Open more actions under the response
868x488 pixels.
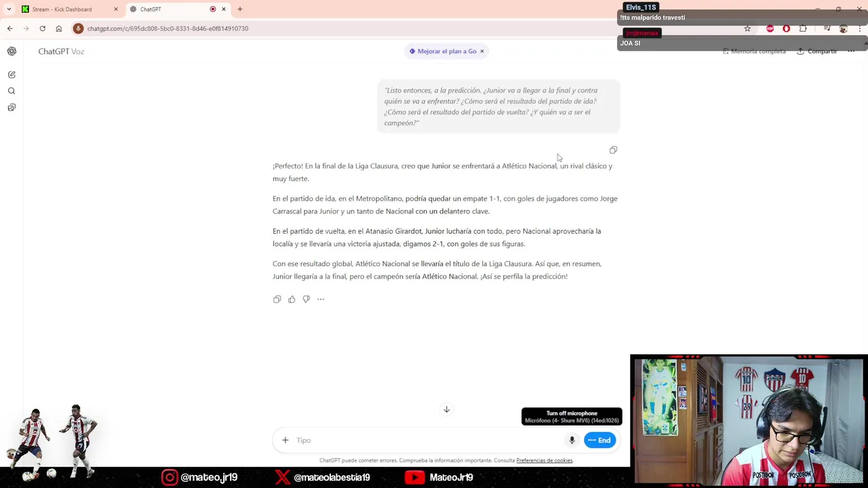pyautogui.click(x=321, y=299)
